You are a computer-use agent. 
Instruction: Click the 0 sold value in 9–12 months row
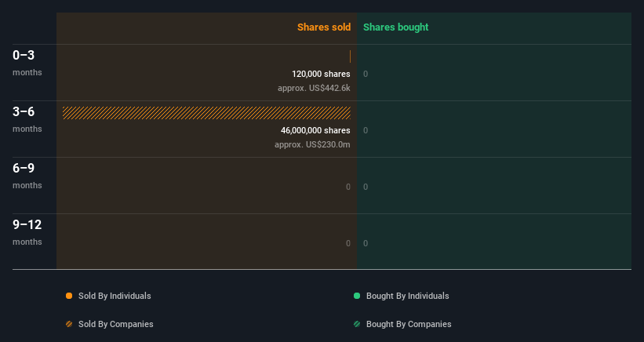coord(348,243)
